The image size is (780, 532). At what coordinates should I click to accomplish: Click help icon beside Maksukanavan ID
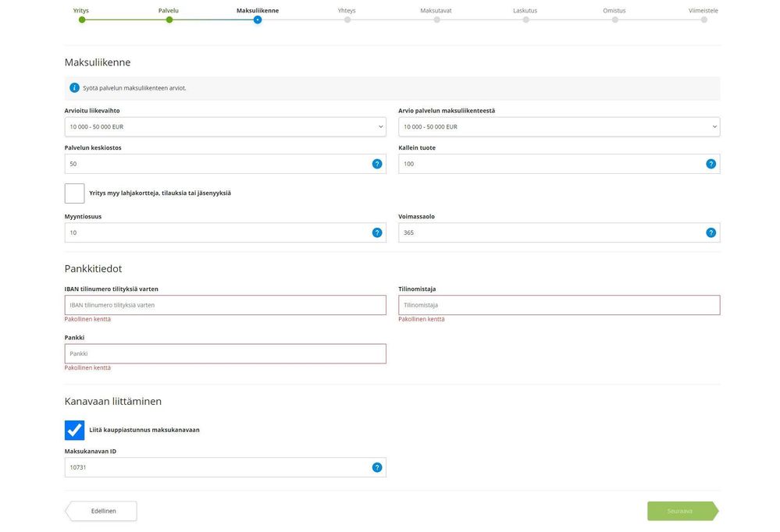[x=377, y=467]
